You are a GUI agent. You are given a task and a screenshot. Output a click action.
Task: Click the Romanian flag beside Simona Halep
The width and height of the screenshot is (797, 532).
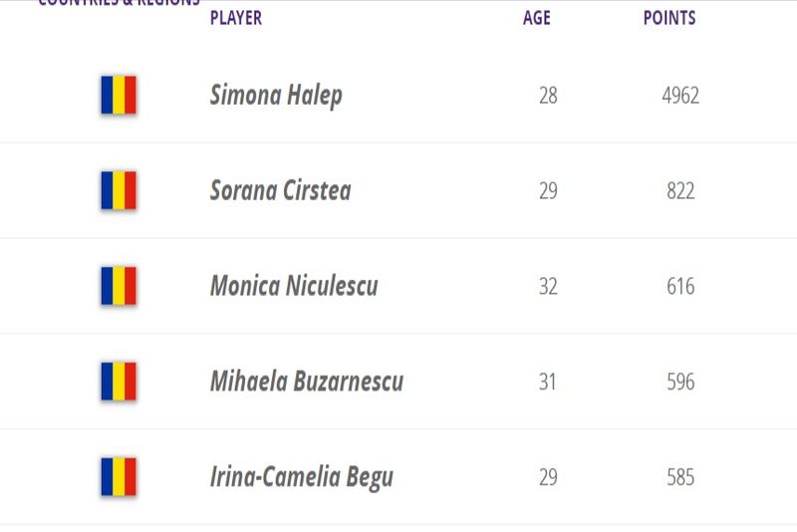118,96
